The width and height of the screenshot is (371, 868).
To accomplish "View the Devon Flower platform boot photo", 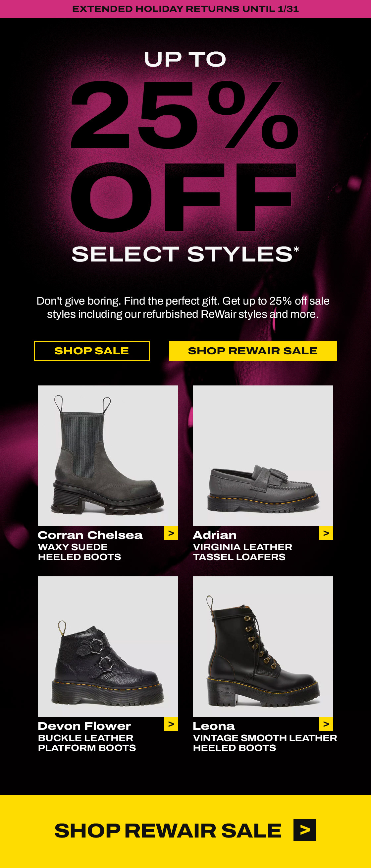I will (x=108, y=646).
